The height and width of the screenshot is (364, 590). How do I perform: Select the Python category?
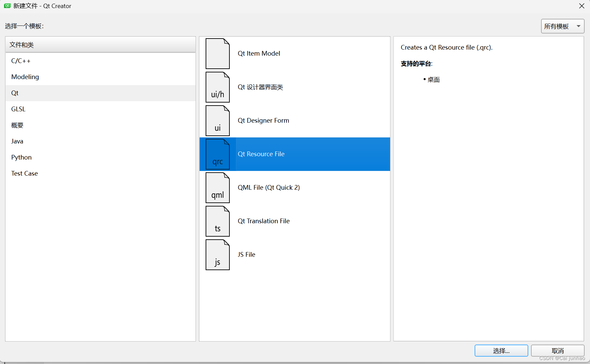[x=100, y=158]
